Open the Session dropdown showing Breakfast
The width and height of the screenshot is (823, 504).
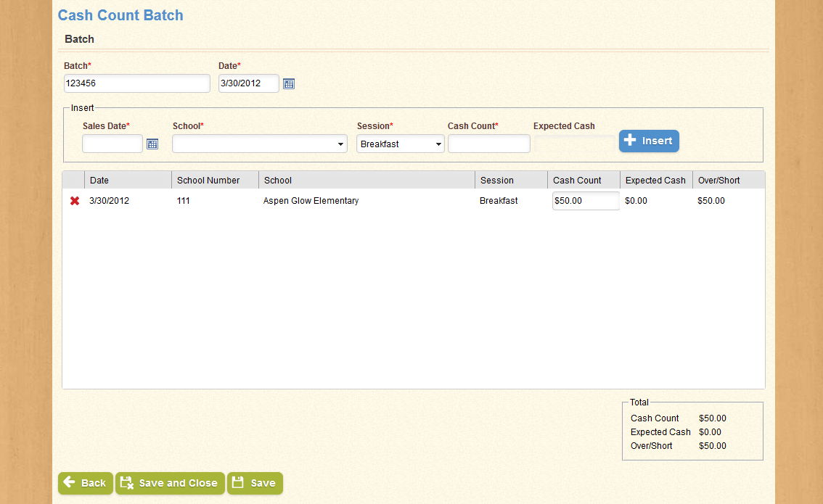pos(400,144)
